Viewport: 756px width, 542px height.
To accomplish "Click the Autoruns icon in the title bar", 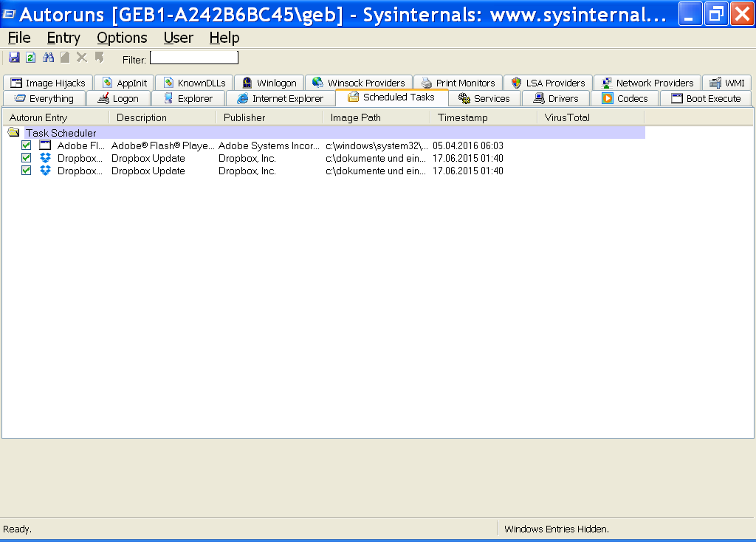I will point(9,14).
